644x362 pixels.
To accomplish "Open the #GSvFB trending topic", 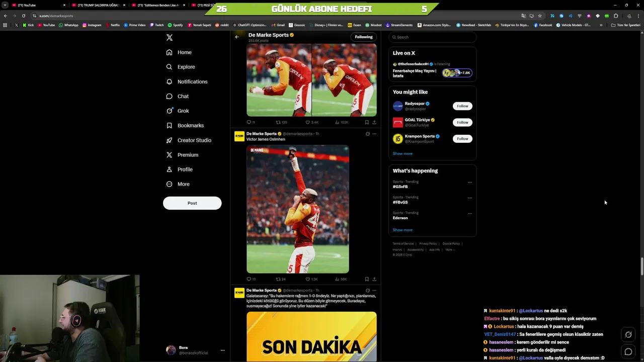I will tap(400, 187).
